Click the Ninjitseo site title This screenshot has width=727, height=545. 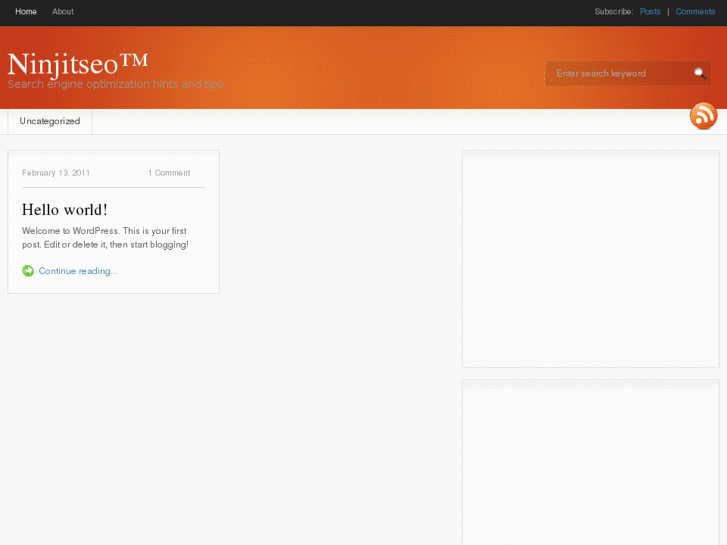pos(77,64)
